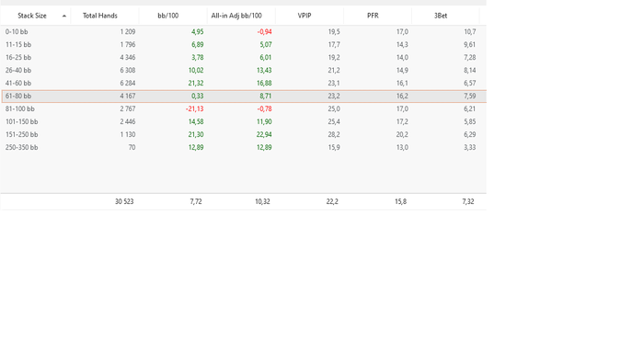The height and width of the screenshot is (362, 644).
Task: Select the 41-60 bb row
Action: point(243,83)
